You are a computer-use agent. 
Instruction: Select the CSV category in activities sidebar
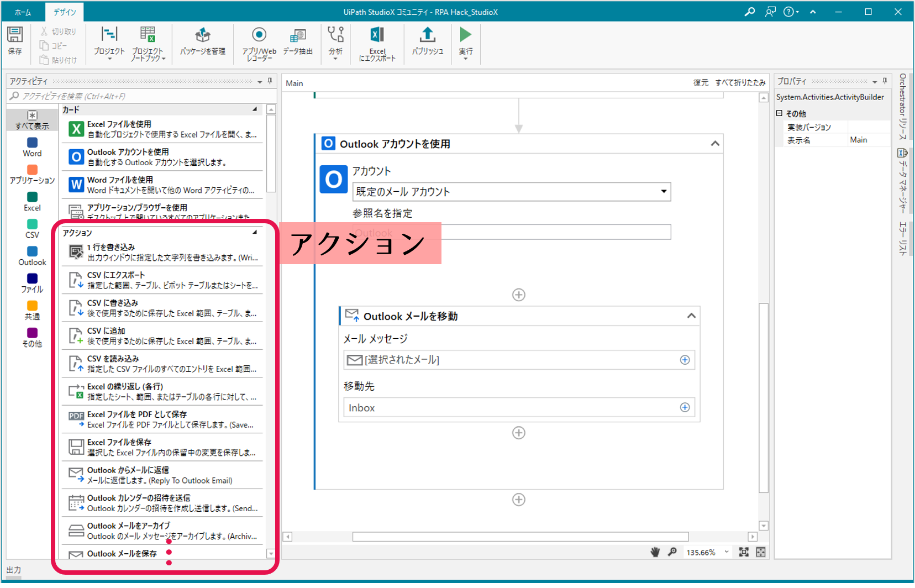31,228
